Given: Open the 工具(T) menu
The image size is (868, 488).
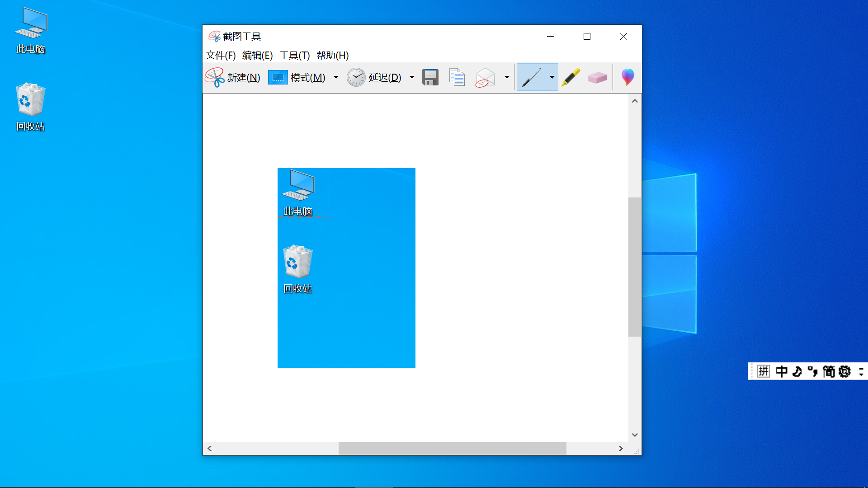Looking at the screenshot, I should 294,55.
